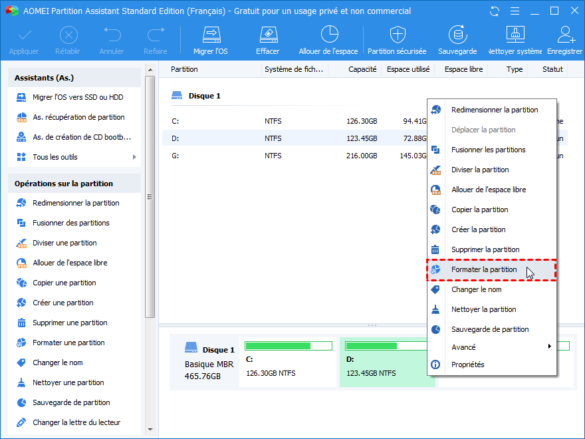Viewport: 585px width, 439px height.
Task: Open Propriétés in the context menu
Action: 492,364
